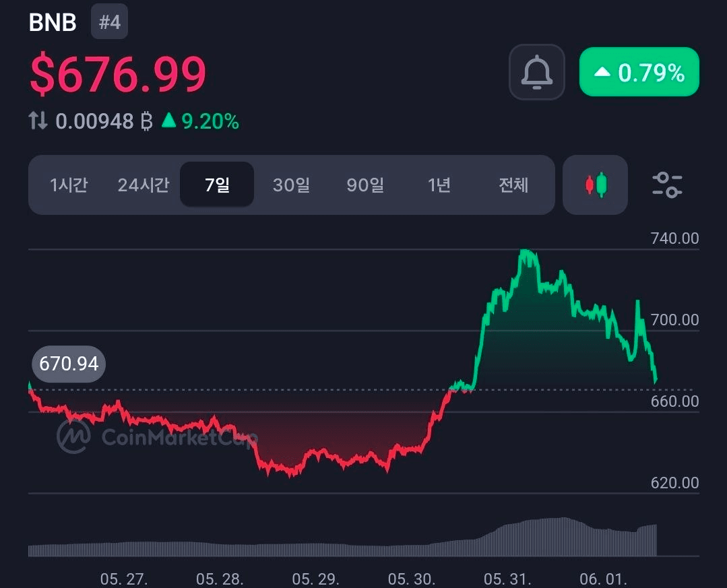Select the 1년 time range

[x=439, y=185]
